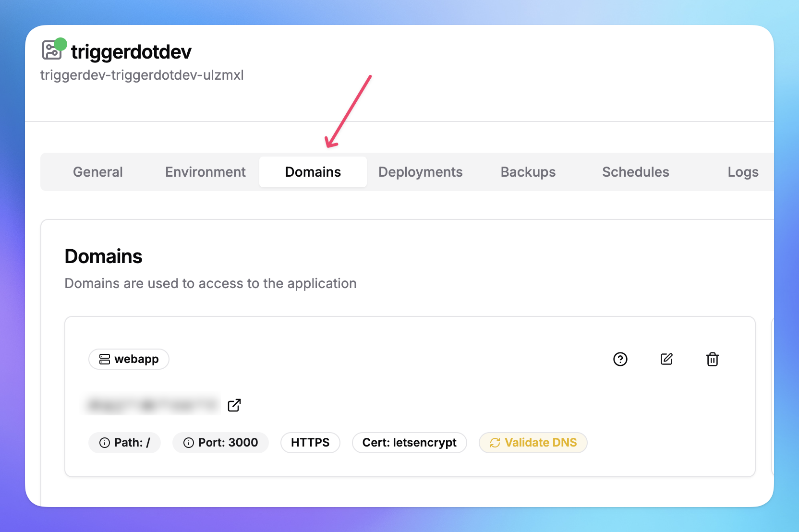
Task: Click the blurred domain URL link
Action: 153,405
